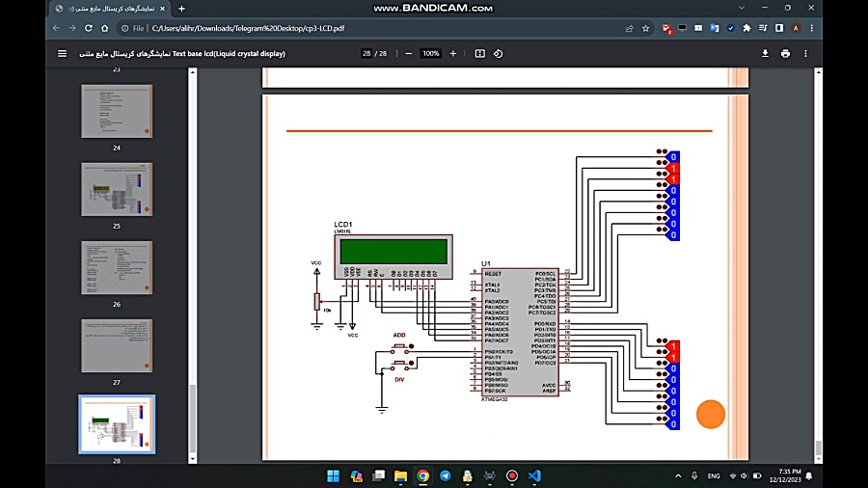
Task: Go back in browser history
Action: tap(56, 28)
